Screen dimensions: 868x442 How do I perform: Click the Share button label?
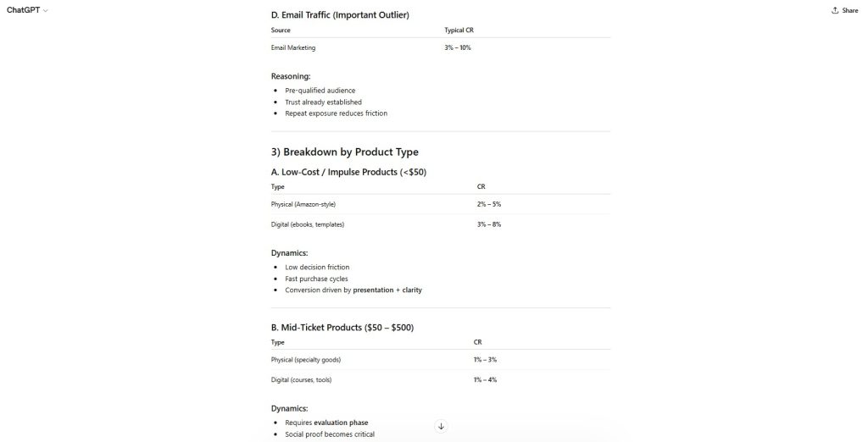tap(849, 10)
